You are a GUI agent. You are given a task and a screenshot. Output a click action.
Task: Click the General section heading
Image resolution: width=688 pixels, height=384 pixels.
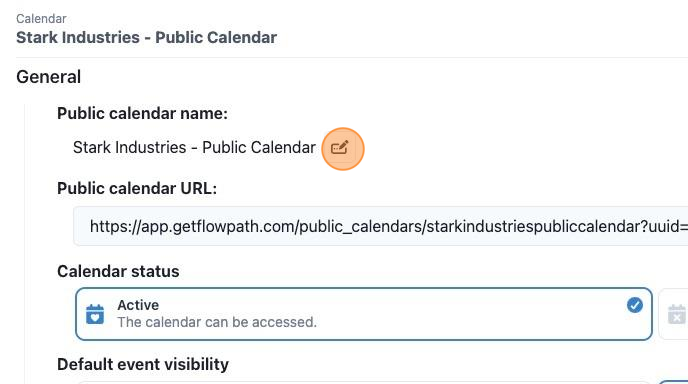tap(49, 77)
